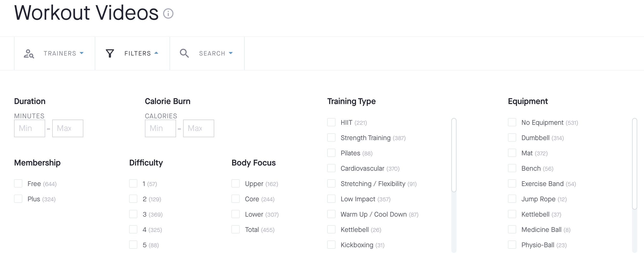The height and width of the screenshot is (262, 644).
Task: Tick the Dumbbell equipment checkbox
Action: (512, 138)
